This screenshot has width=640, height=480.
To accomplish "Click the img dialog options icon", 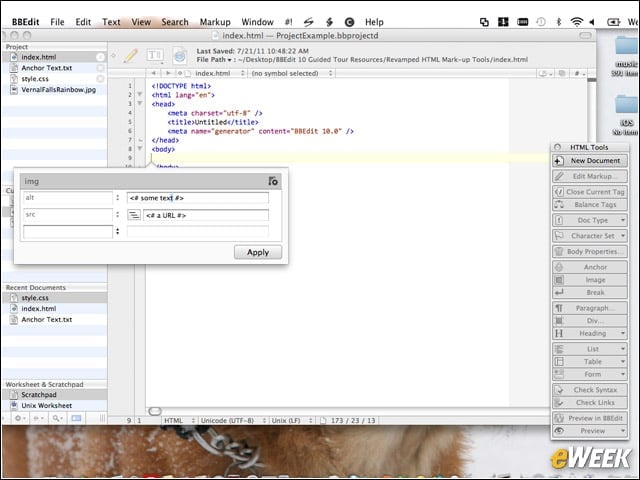I will (273, 181).
